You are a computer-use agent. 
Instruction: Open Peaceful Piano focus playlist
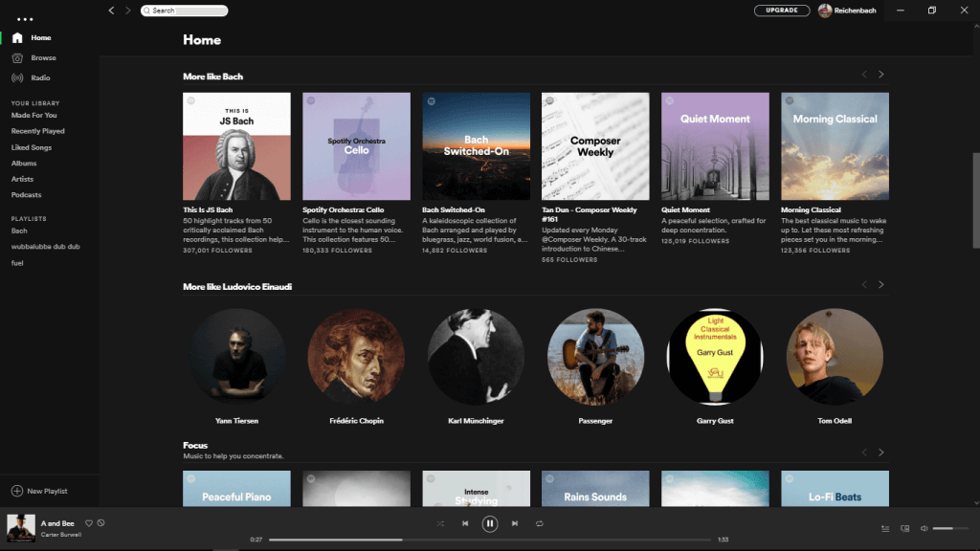[237, 489]
